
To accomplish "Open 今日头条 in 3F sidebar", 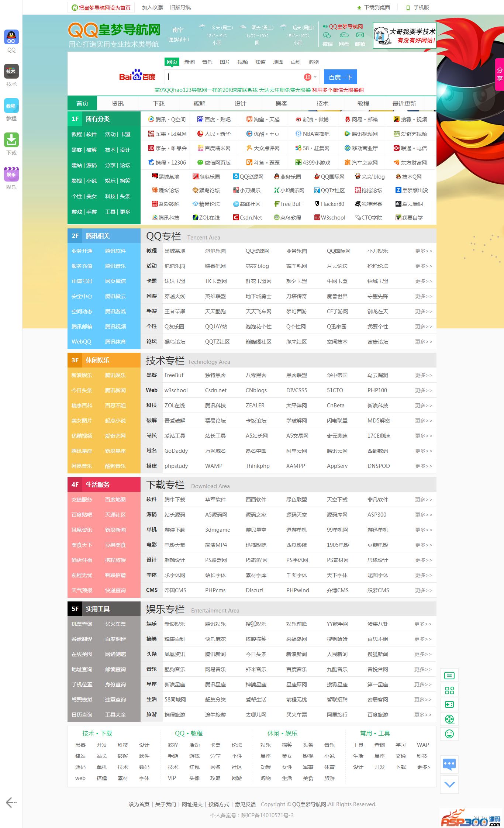I will 82,390.
